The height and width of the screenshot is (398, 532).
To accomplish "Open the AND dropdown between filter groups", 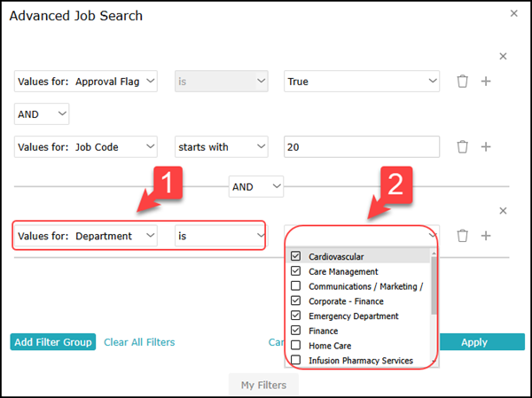I will pyautogui.click(x=256, y=187).
